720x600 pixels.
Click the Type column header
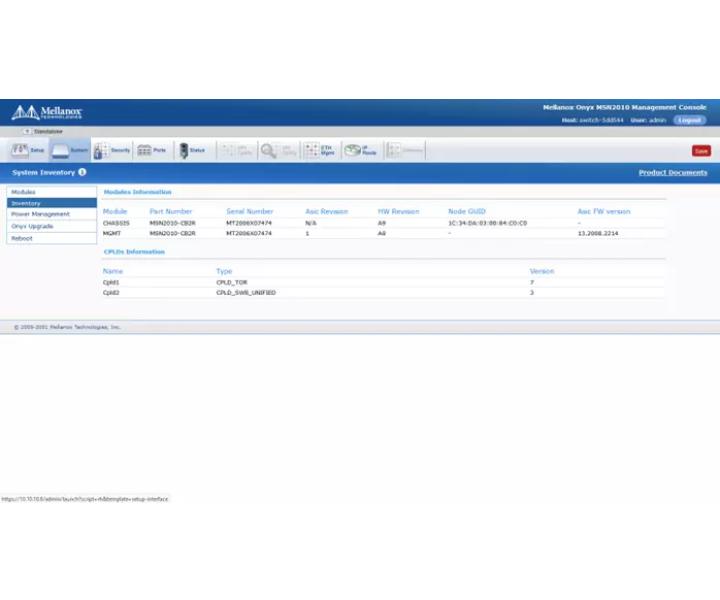tap(224, 271)
